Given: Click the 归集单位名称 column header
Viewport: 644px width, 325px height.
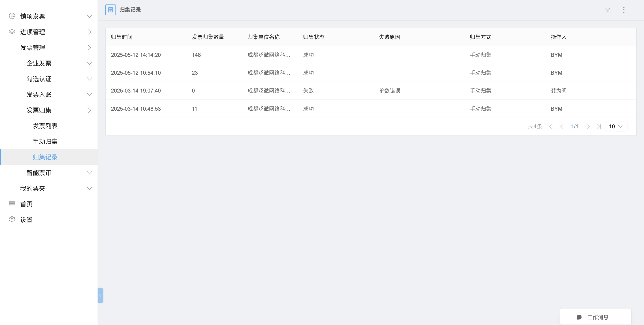Looking at the screenshot, I should click(x=264, y=37).
